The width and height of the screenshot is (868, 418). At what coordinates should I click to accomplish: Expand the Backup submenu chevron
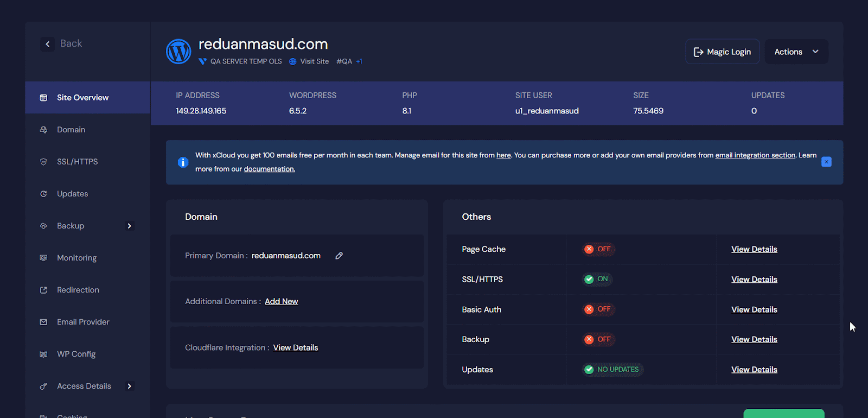(129, 226)
